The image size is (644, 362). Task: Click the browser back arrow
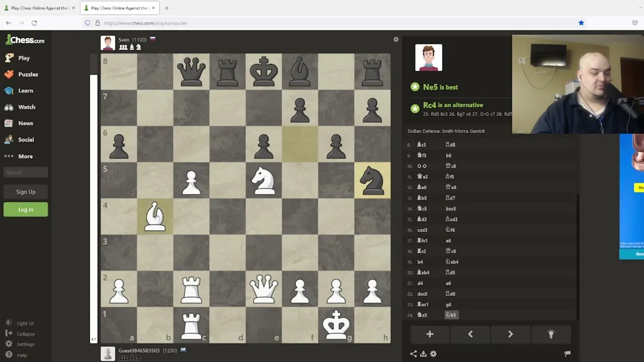[x=9, y=23]
